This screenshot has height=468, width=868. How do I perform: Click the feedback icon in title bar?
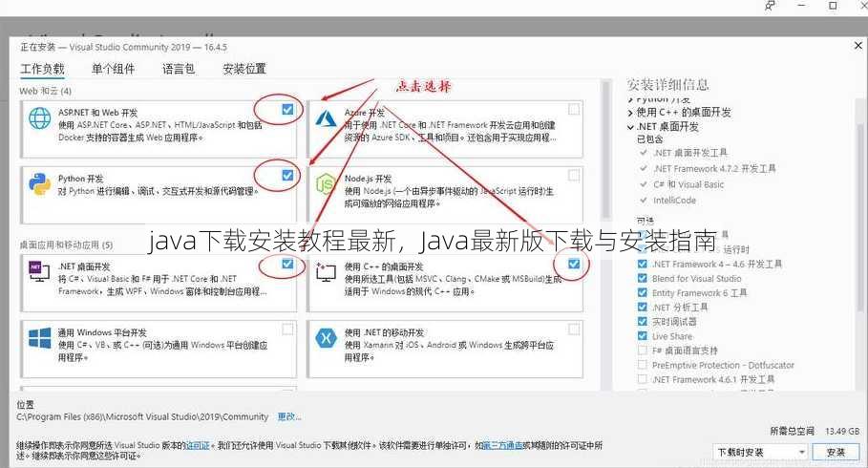[x=770, y=6]
